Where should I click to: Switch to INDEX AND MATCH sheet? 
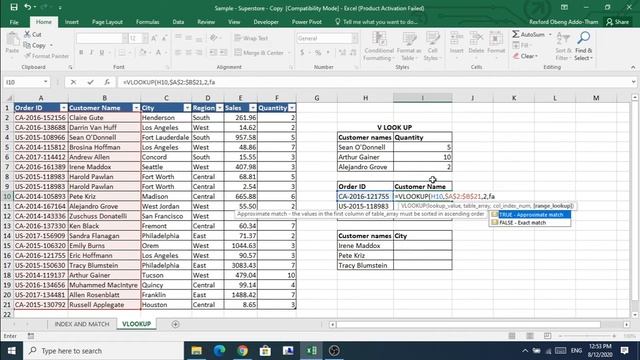click(x=82, y=324)
